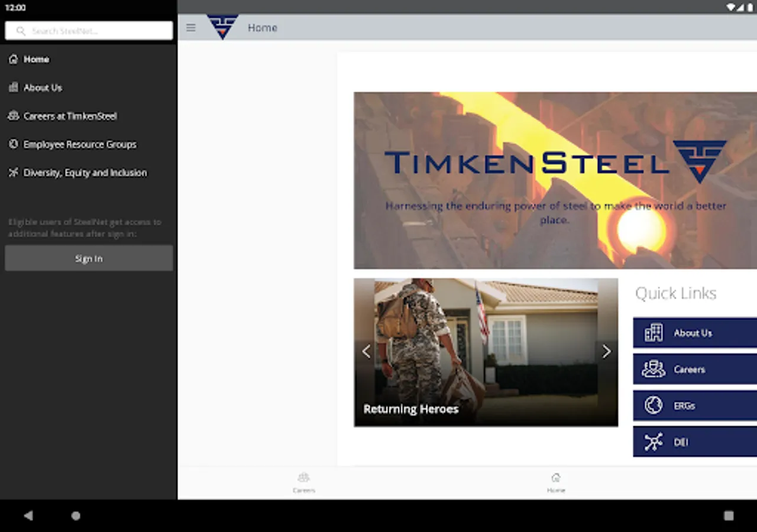Click the eligible users sign-in note
The width and height of the screenshot is (757, 532).
tap(85, 228)
